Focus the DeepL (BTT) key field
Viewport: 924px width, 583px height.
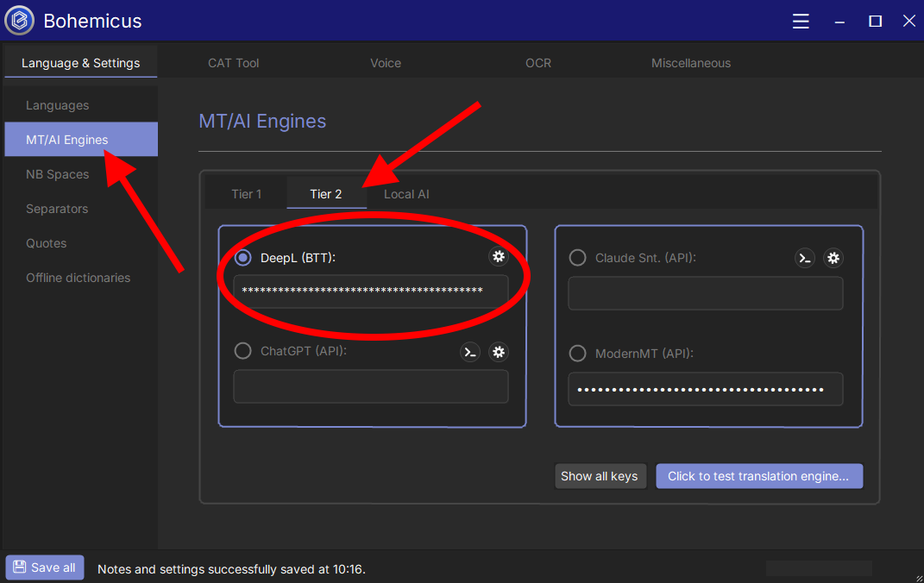pos(371,291)
